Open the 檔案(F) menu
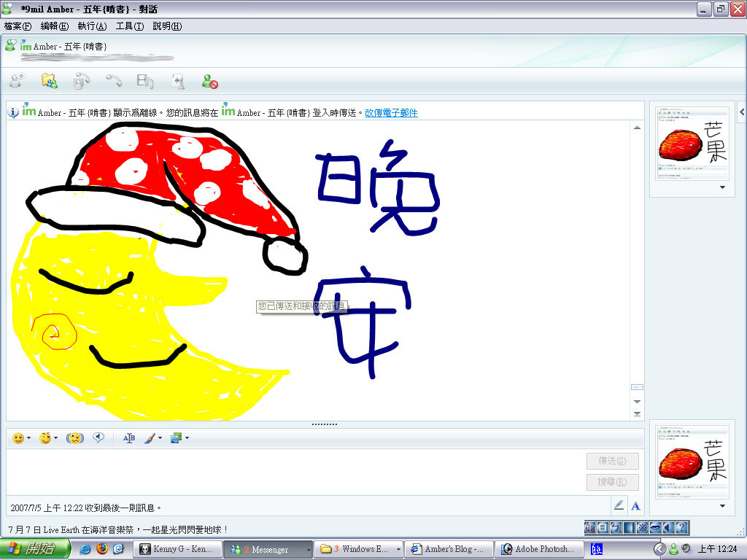Viewport: 747px width, 560px height. [x=18, y=26]
